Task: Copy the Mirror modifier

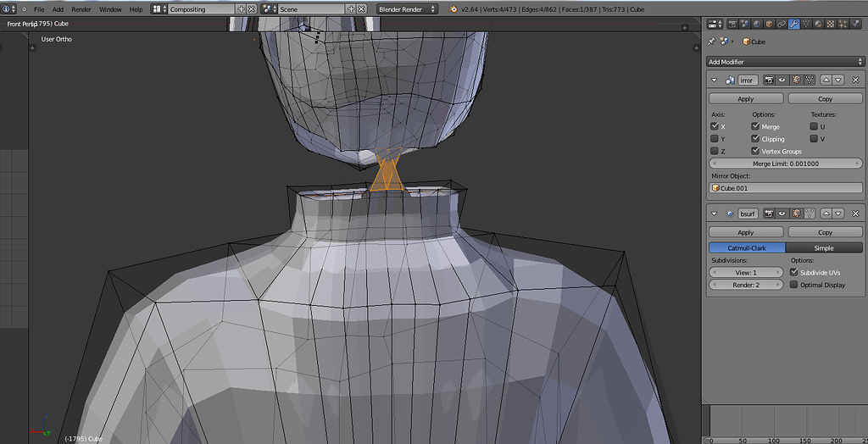Action: (825, 98)
